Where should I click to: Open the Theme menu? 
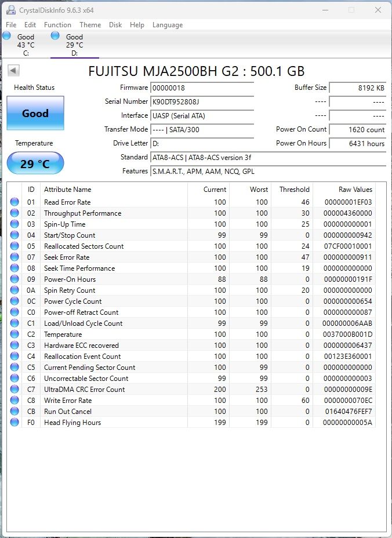coord(90,25)
